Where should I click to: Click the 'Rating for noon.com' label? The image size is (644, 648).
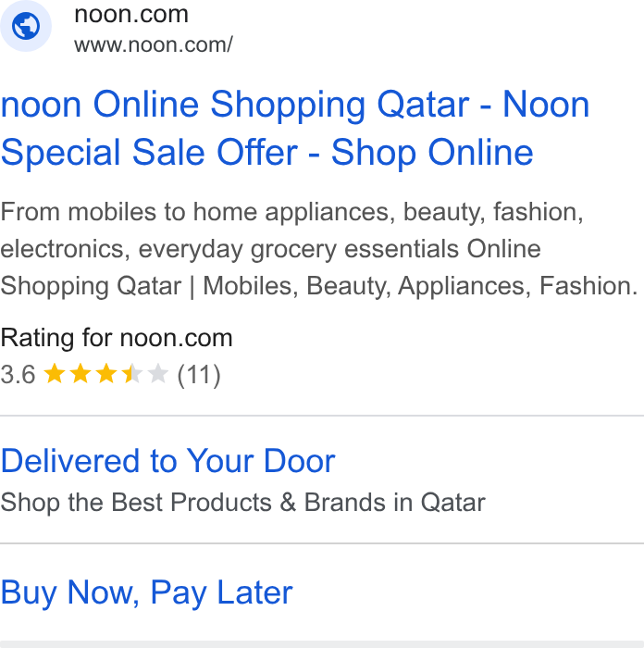pyautogui.click(x=117, y=338)
